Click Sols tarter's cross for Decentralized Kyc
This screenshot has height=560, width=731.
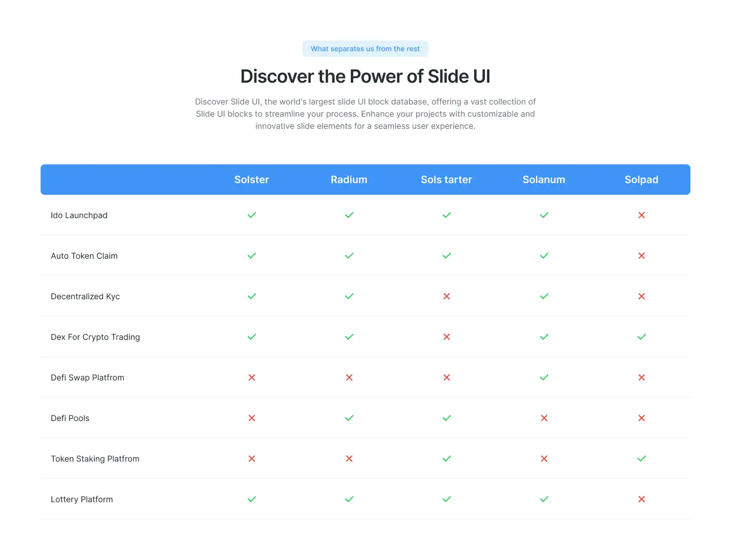coord(447,296)
